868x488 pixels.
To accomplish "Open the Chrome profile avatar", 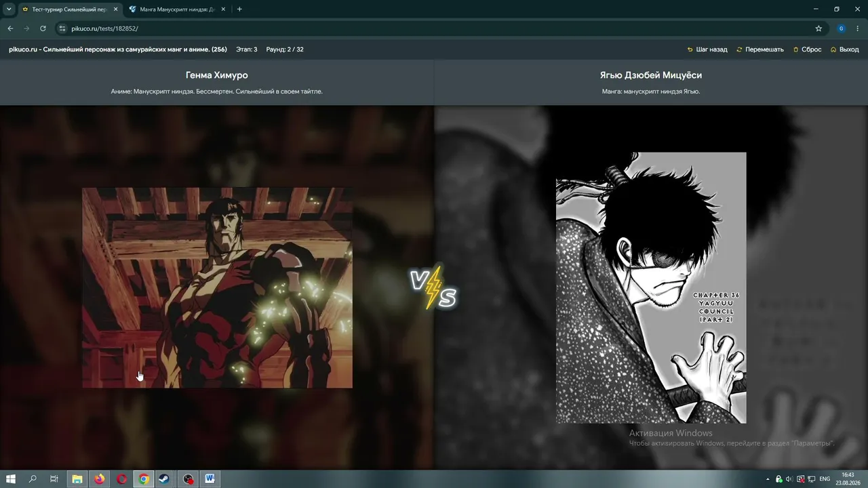I will click(x=842, y=28).
